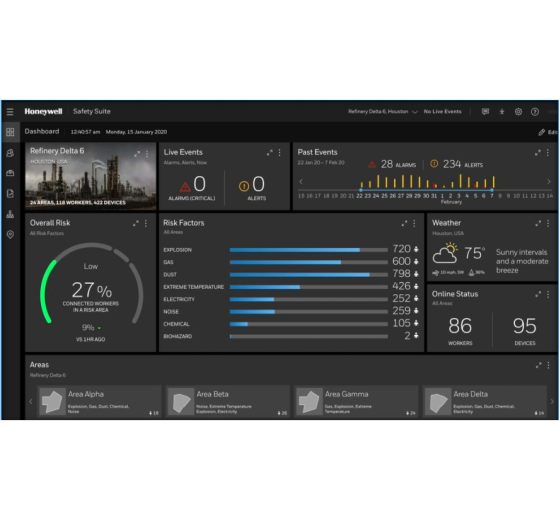Expand the Risk Factors panel
The height and width of the screenshot is (520, 560).
click(404, 224)
